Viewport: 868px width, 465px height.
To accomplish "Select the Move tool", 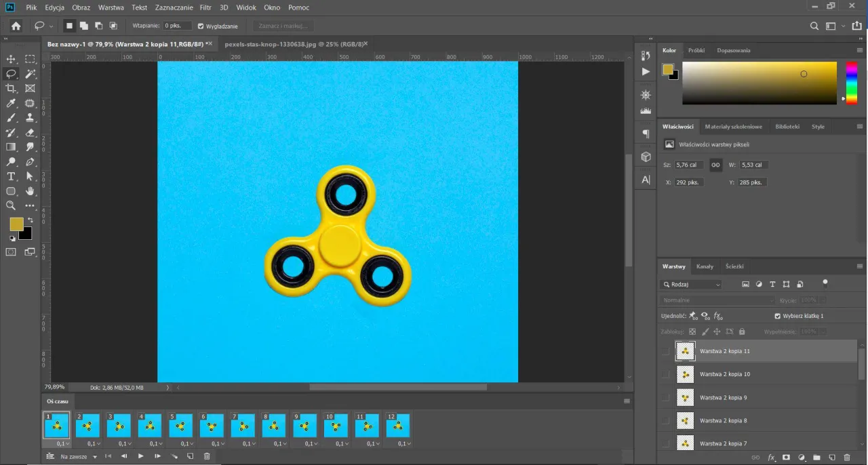I will (11, 59).
